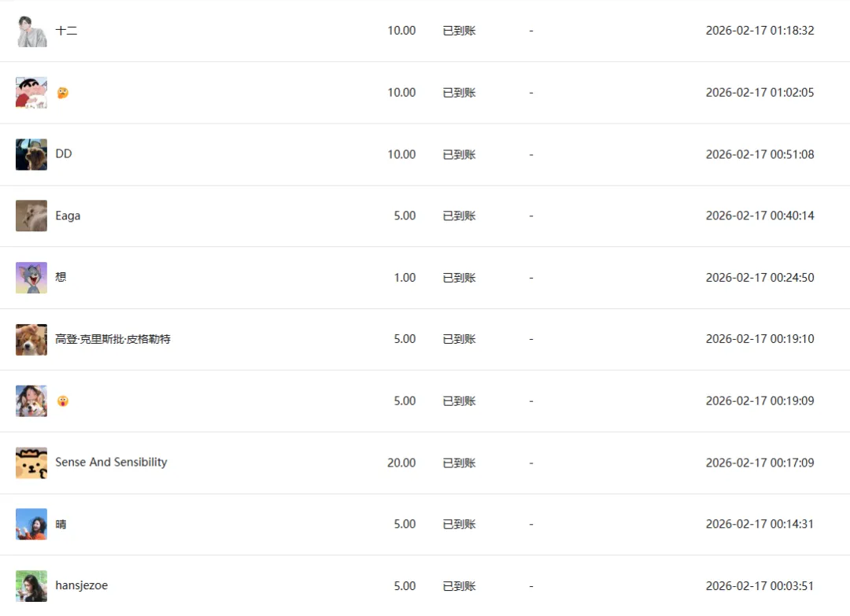Click the Eaga username
850x616 pixels.
point(68,216)
